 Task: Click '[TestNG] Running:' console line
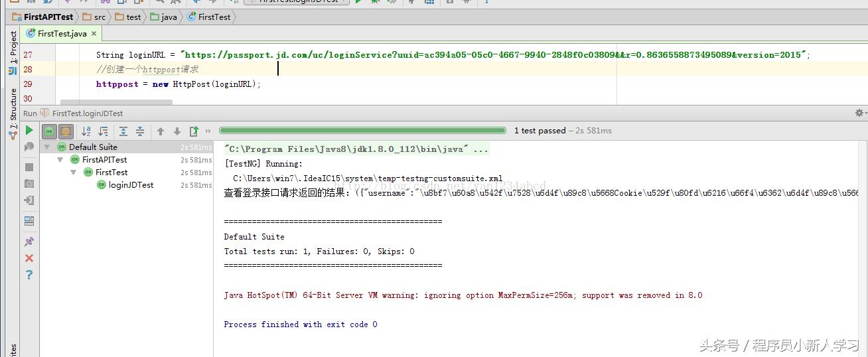click(x=263, y=164)
